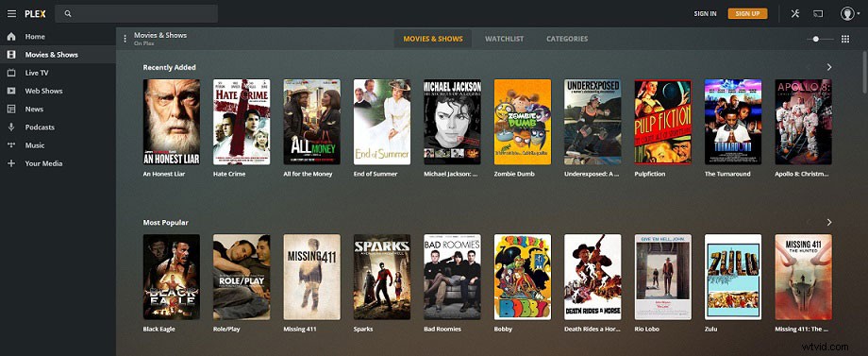Screen dimensions: 868x356
Task: Open An Honest Liar poster
Action: pyautogui.click(x=172, y=122)
